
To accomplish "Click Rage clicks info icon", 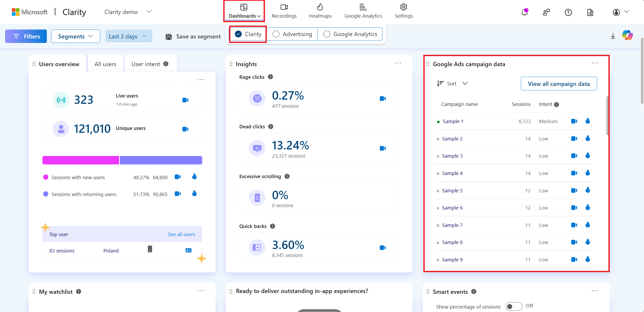I will (270, 77).
